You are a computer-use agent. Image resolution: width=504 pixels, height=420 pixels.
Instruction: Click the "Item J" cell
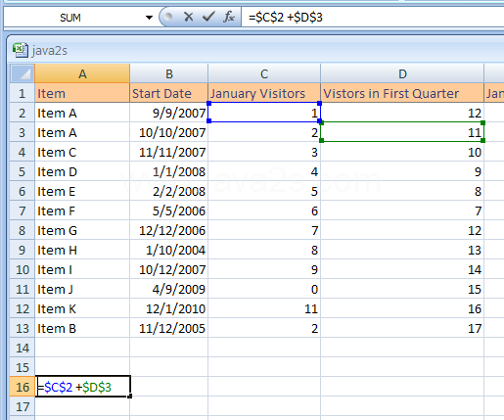click(82, 289)
